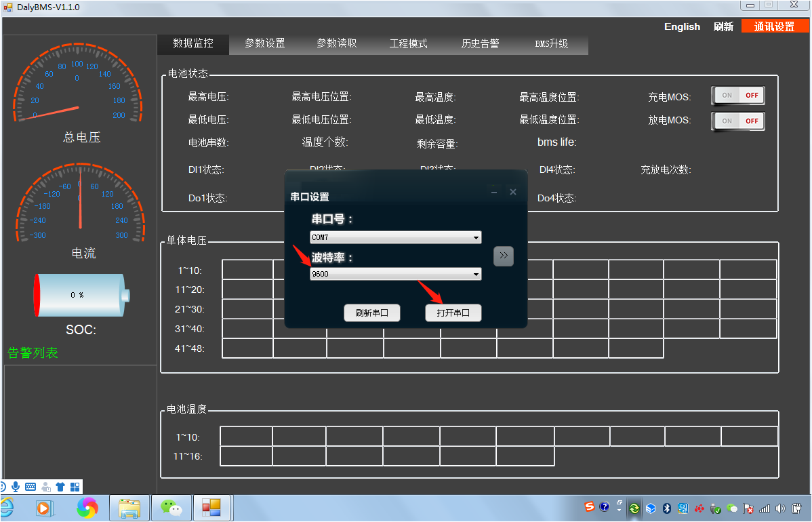The height and width of the screenshot is (522, 812).
Task: Open the colorful pinwheel taskbar app
Action: tap(87, 508)
